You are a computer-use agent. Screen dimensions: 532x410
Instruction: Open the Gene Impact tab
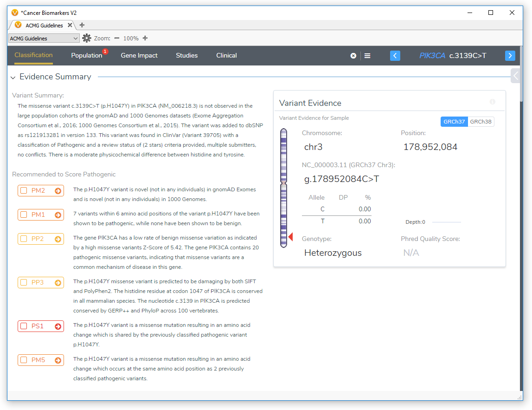coord(139,55)
